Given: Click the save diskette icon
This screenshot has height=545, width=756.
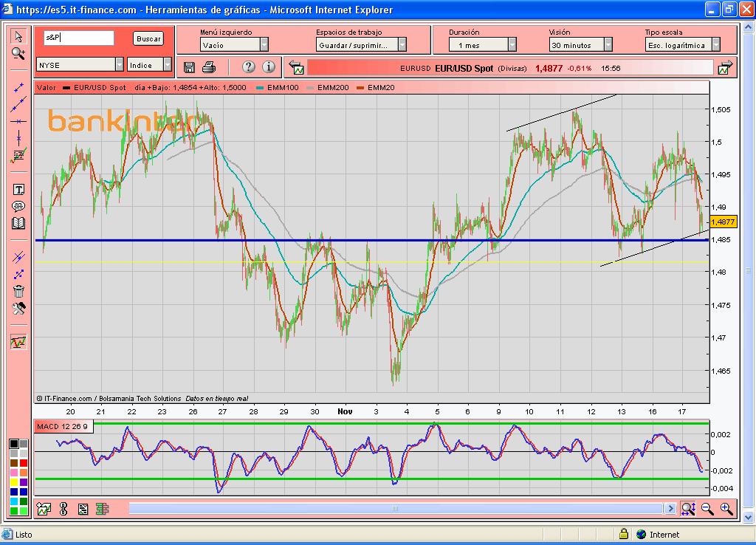Looking at the screenshot, I should point(189,67).
